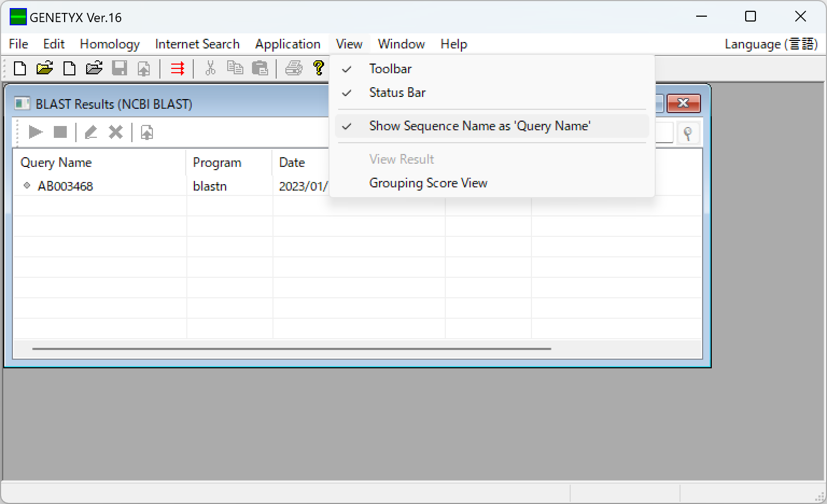
Task: Sort by Date column header
Action: click(x=302, y=163)
